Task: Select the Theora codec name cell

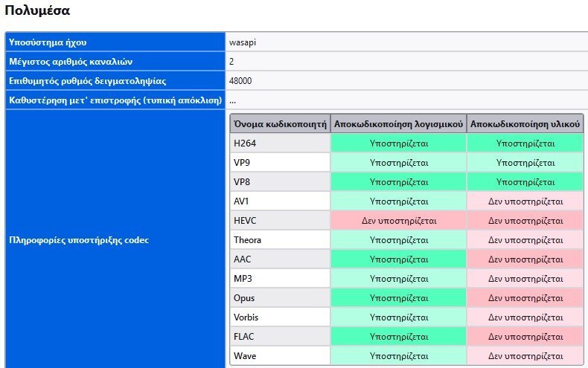Action: pyautogui.click(x=280, y=240)
